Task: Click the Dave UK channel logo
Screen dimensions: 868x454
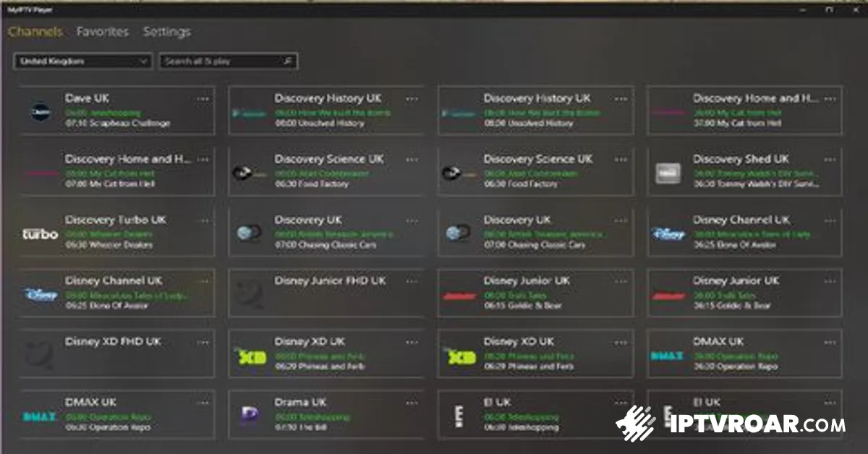Action: 39,112
